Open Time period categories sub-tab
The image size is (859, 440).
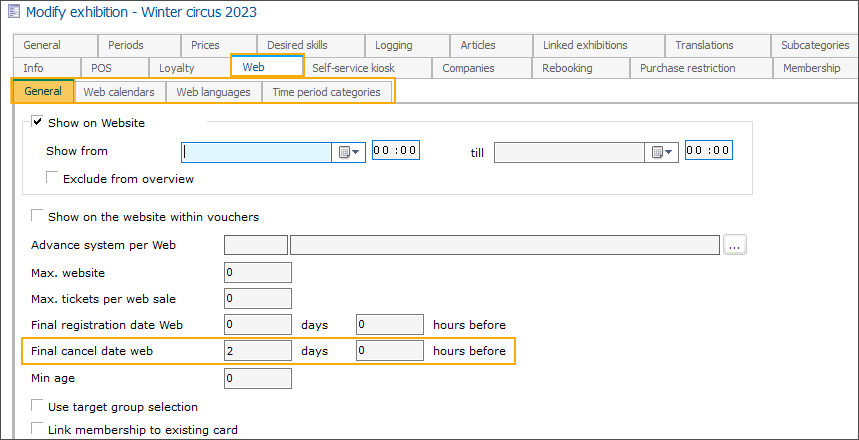coord(327,92)
